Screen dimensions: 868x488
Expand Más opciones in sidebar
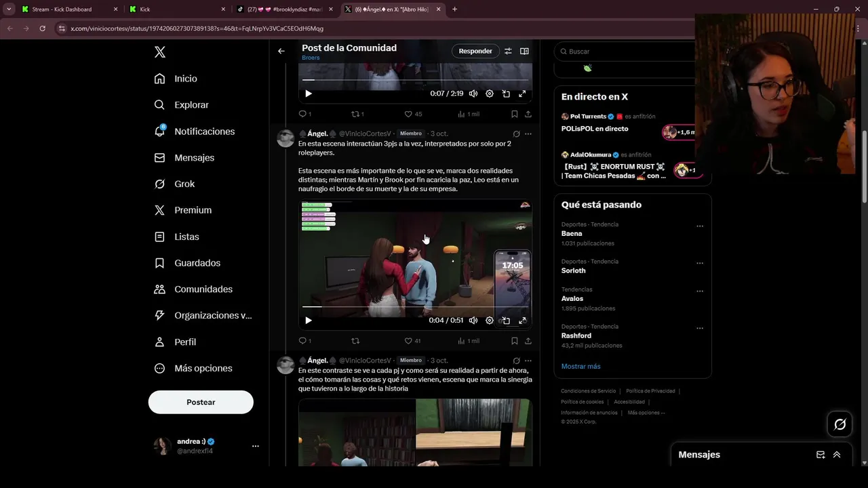coord(193,368)
